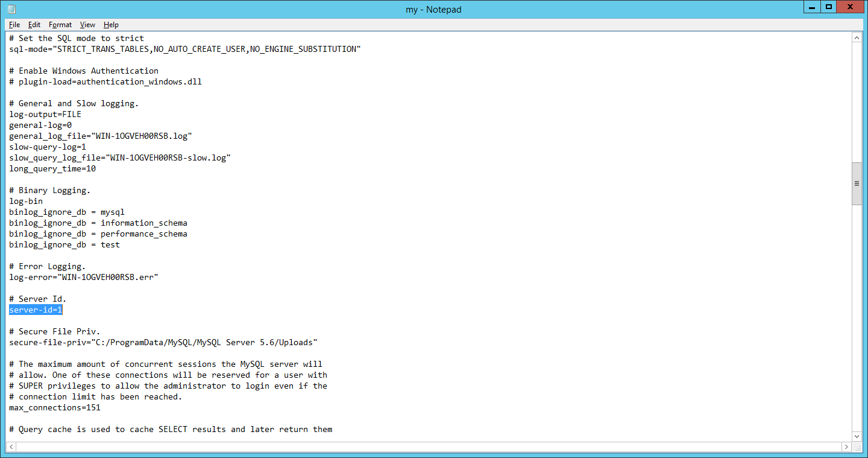868x458 pixels.
Task: Click the '# General and Slow logging.' comment
Action: pyautogui.click(x=74, y=103)
